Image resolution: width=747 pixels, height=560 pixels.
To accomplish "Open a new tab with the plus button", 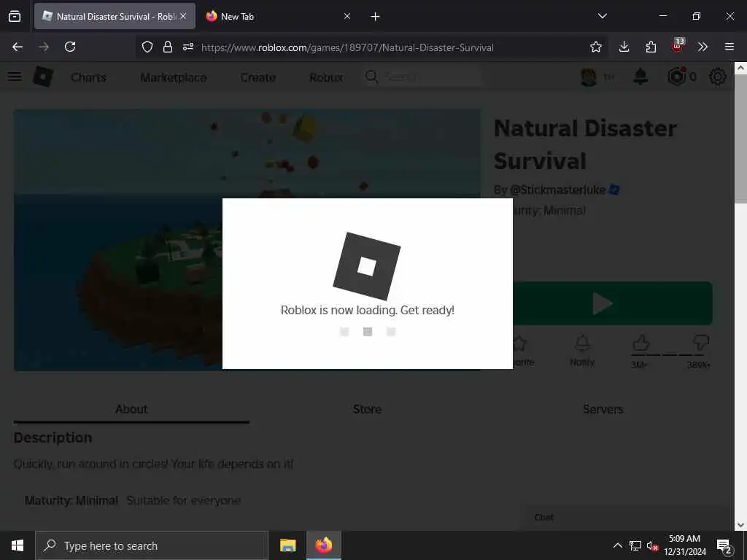I will [x=376, y=17].
